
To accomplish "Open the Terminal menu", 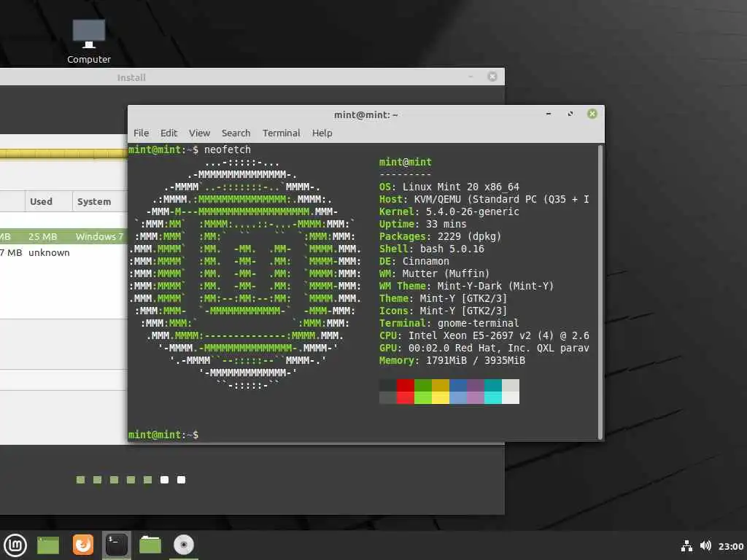I will coord(281,133).
